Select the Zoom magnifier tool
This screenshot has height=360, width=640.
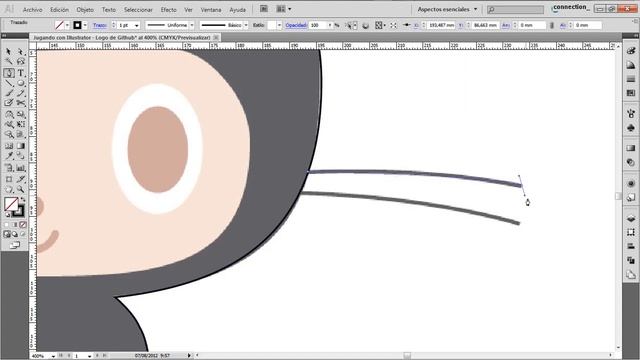click(x=20, y=189)
